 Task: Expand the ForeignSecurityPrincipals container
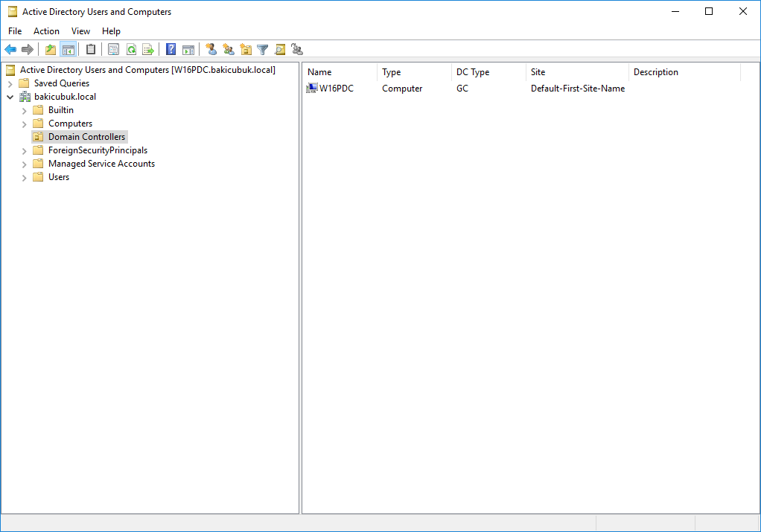(x=25, y=151)
